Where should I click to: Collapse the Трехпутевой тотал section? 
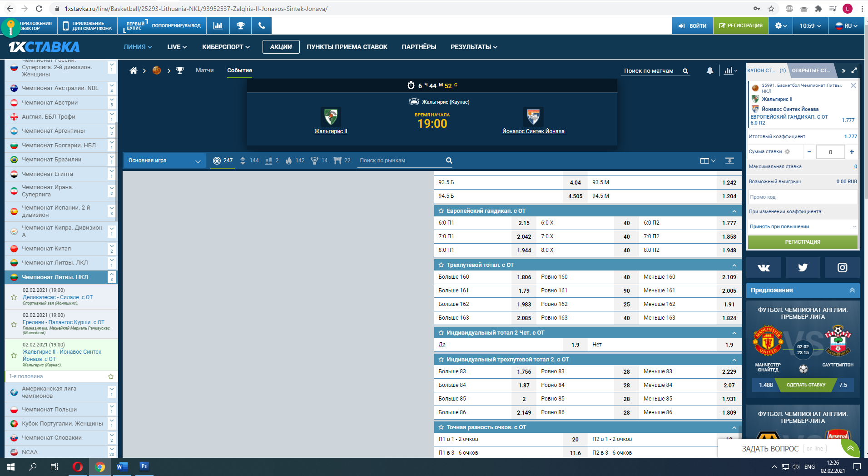[x=734, y=265]
